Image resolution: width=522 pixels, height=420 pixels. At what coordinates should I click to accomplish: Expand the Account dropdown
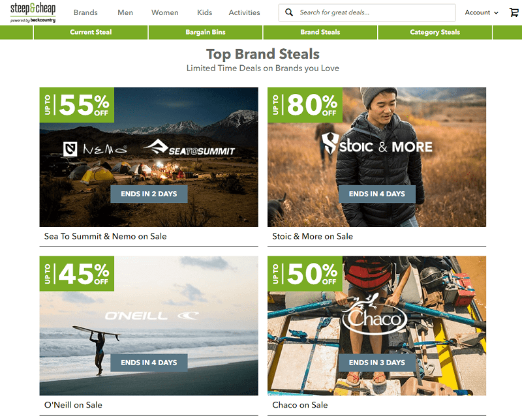482,12
